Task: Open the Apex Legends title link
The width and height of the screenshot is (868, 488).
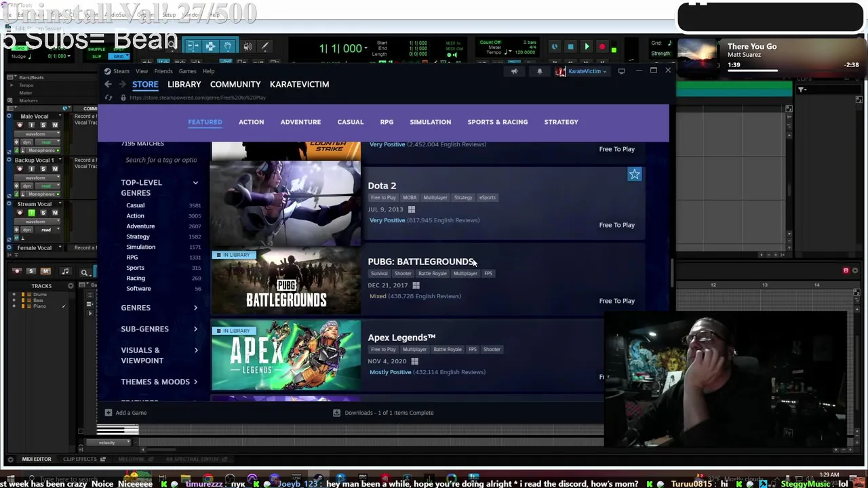Action: (x=401, y=338)
